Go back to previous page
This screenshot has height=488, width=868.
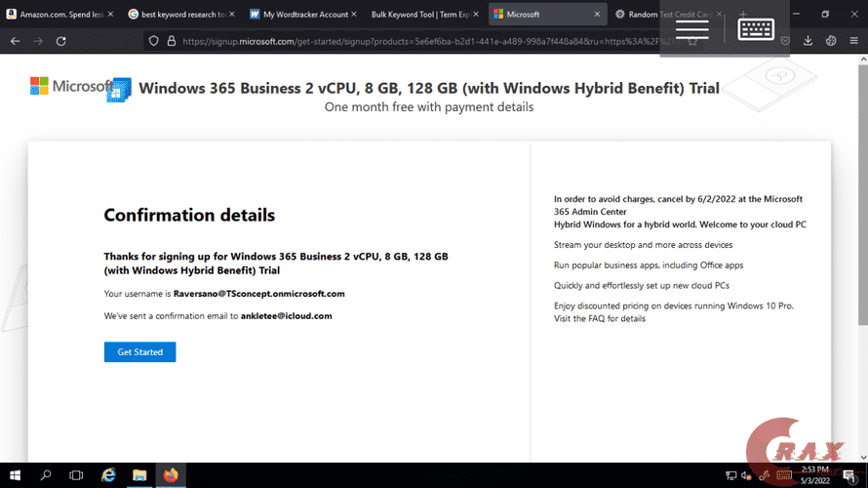(15, 41)
